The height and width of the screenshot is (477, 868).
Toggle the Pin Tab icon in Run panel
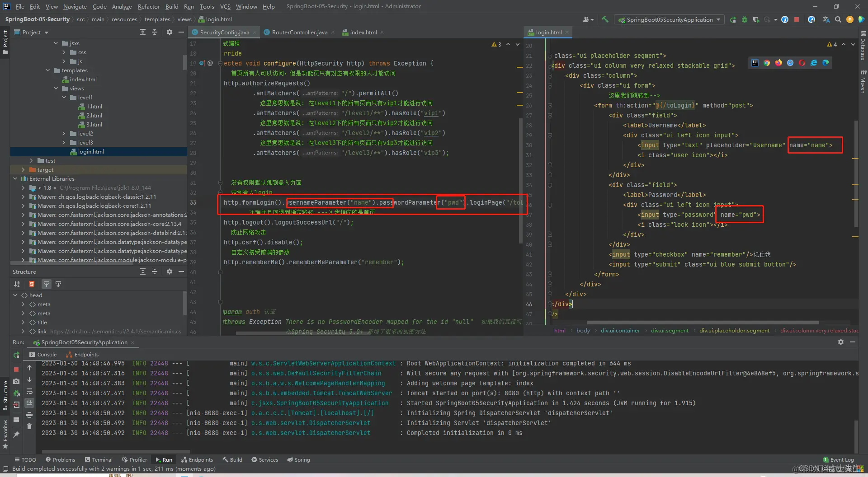(17, 434)
